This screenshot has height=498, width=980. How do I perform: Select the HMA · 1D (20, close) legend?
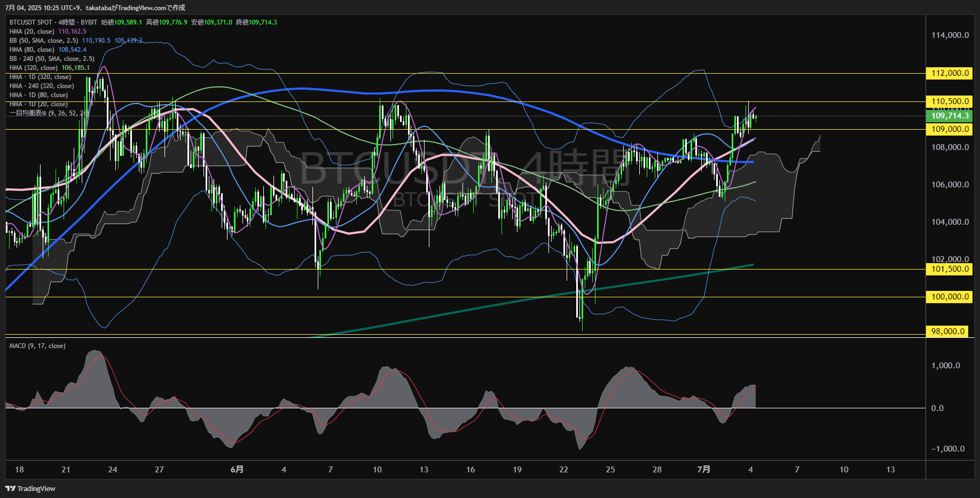(x=38, y=104)
